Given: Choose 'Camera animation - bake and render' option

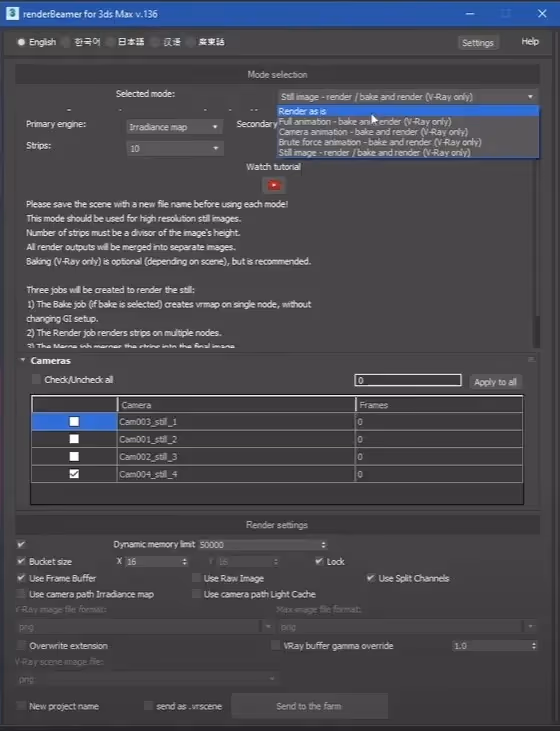Looking at the screenshot, I should click(x=408, y=132).
